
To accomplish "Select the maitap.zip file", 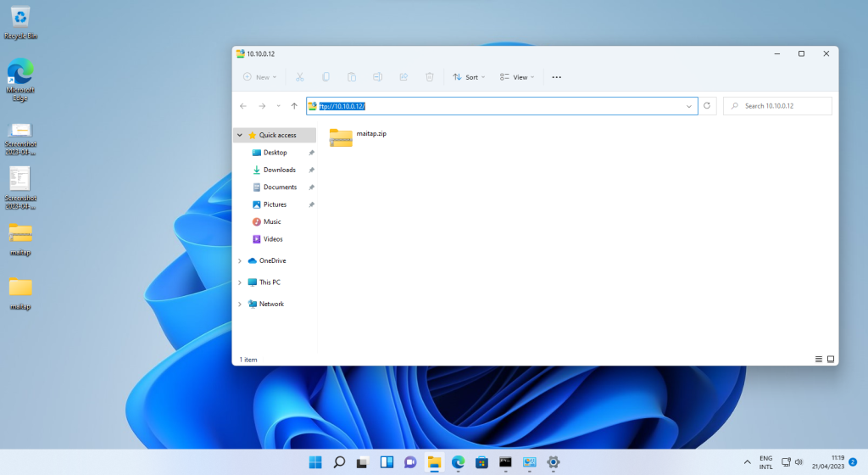I will (358, 137).
